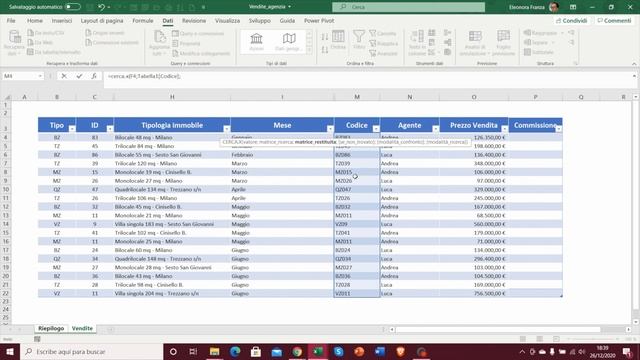Open ID column filter dropdown

point(110,129)
